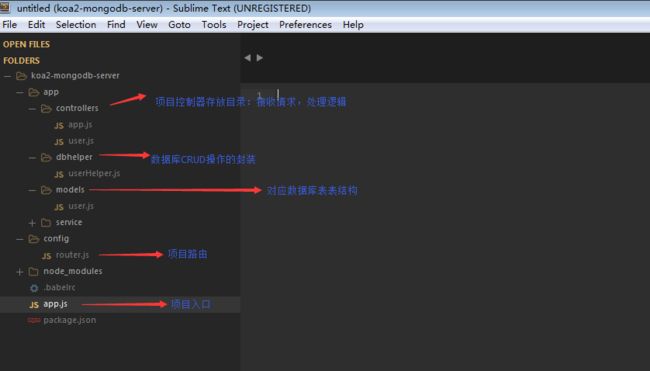650x371 pixels.
Task: Select the models folder label
Action: click(x=70, y=190)
